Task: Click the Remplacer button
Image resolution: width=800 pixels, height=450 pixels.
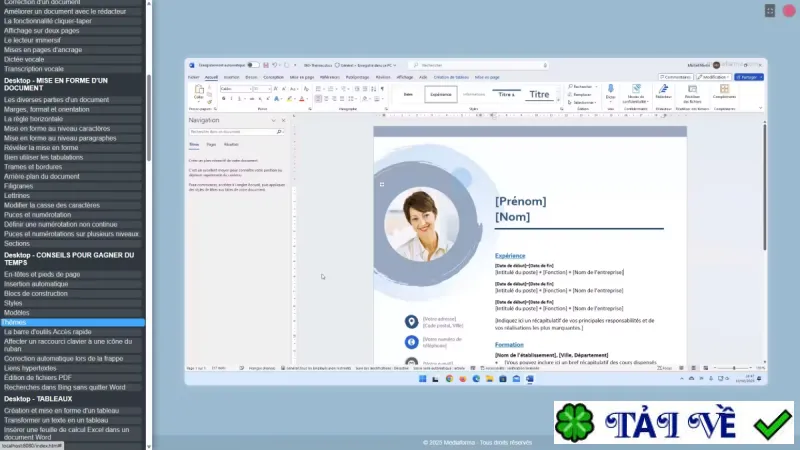Action: click(x=581, y=95)
